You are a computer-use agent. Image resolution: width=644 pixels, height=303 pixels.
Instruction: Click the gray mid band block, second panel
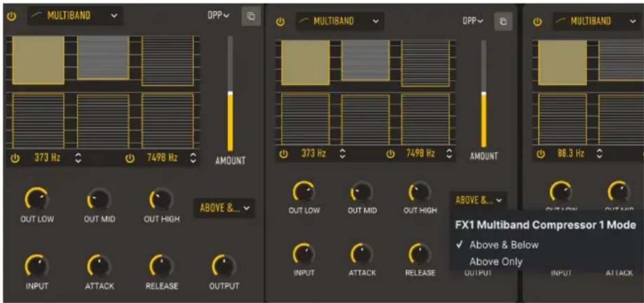(x=365, y=60)
